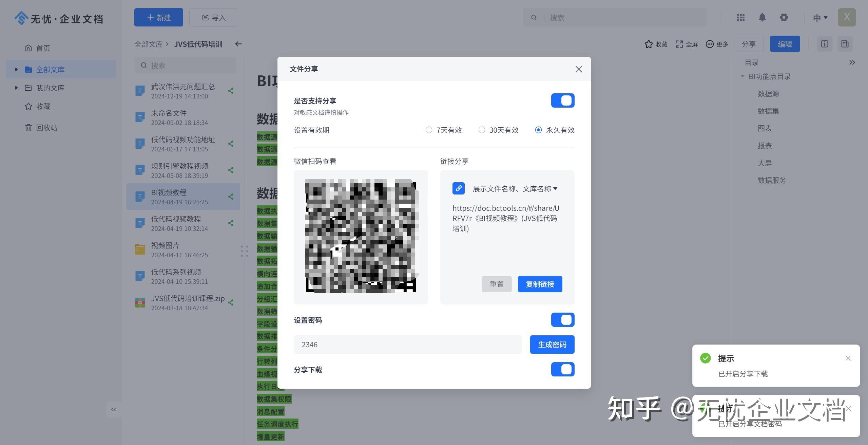This screenshot has width=868, height=445.
Task: Collapse the left sidebar with the double-arrow icon
Action: [x=114, y=409]
